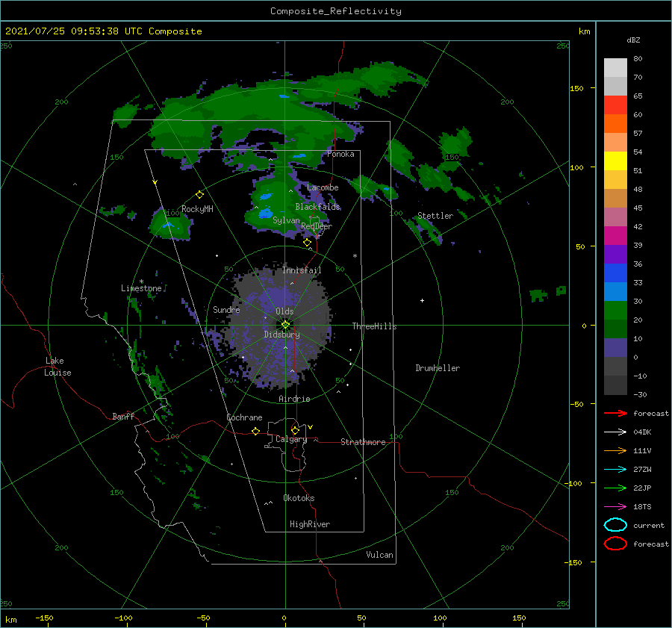Select the Okotoks label
672x628 pixels.
click(299, 498)
